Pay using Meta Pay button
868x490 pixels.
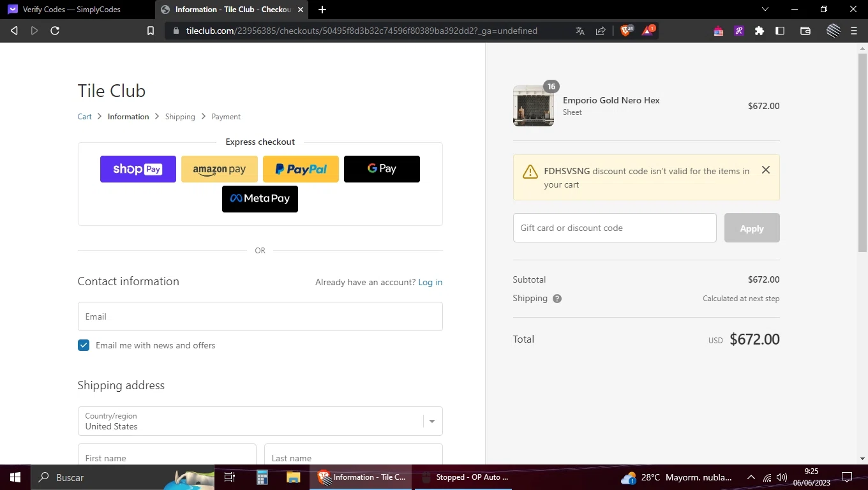pyautogui.click(x=260, y=199)
